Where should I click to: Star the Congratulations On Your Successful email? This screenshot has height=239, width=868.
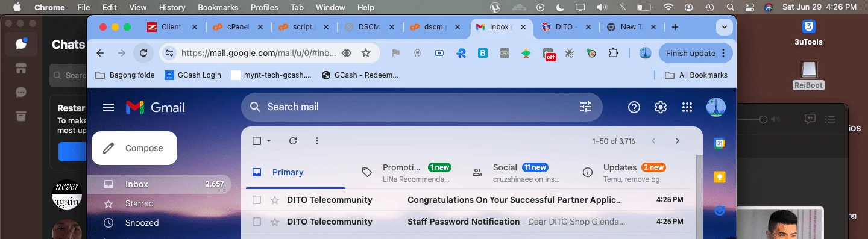click(x=275, y=200)
